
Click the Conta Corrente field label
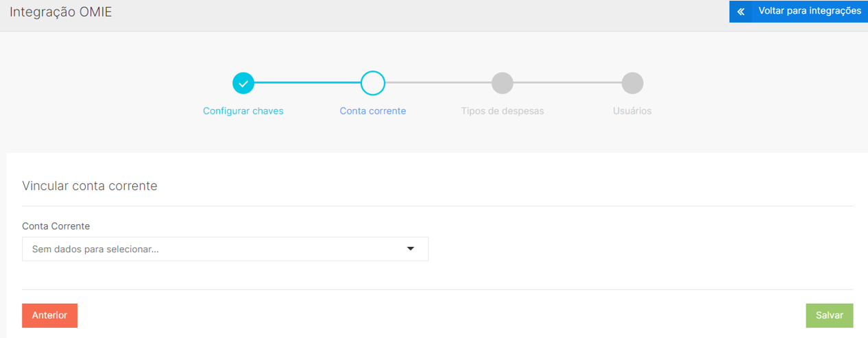[x=56, y=226]
